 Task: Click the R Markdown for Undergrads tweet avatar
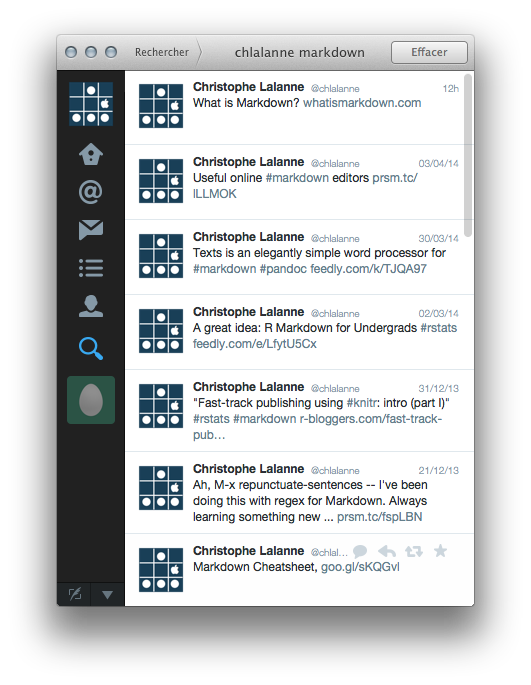161,331
